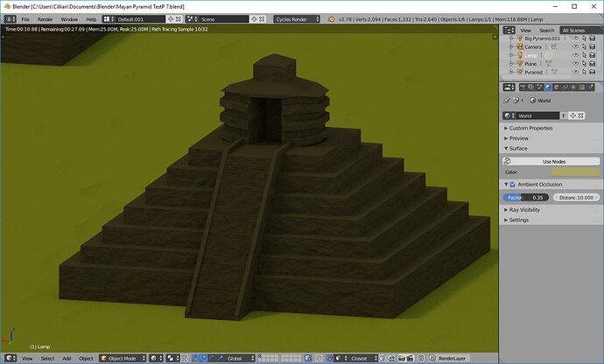604x364 pixels.
Task: Click the Blender logo in info header
Action: coord(331,19)
